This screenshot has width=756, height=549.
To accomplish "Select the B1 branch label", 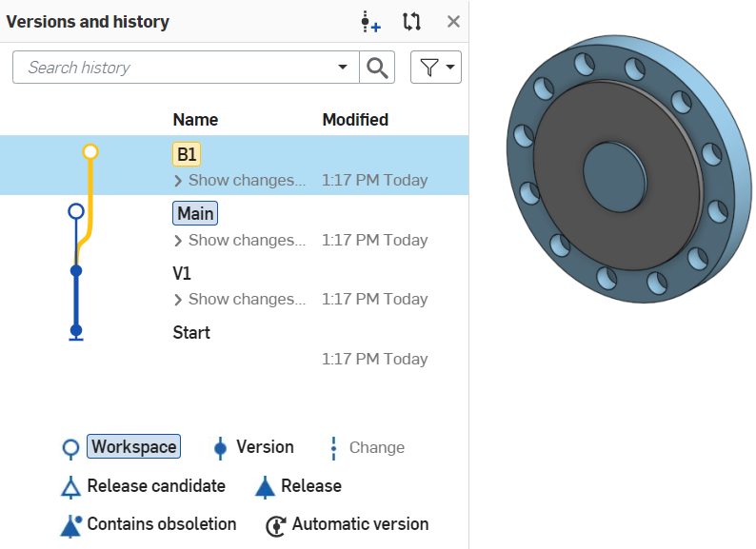I will pos(187,154).
